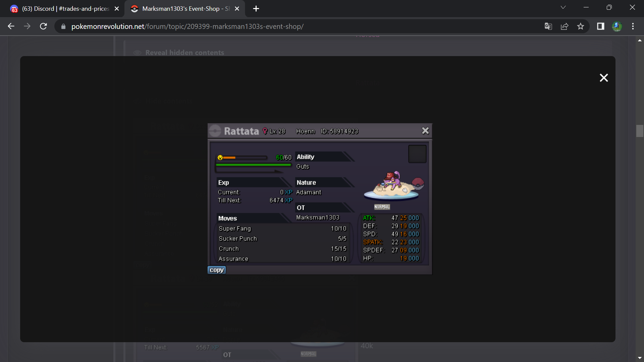The width and height of the screenshot is (644, 362).
Task: Click the address bar URL
Action: click(x=187, y=26)
